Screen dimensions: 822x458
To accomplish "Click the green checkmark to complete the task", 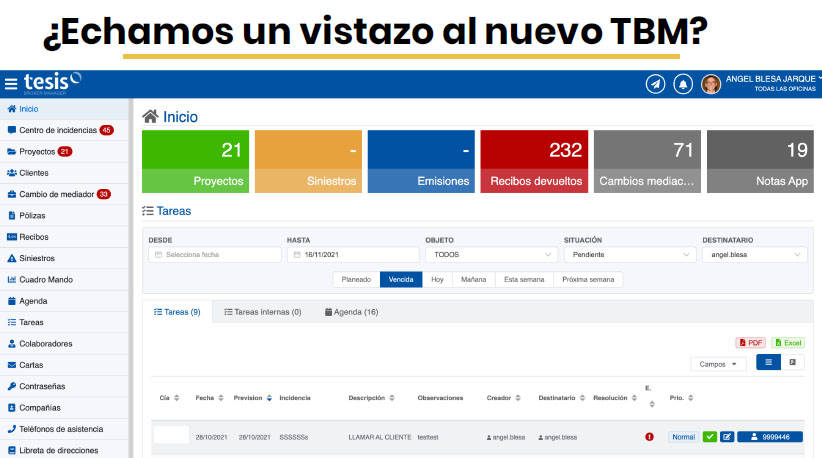I will point(710,437).
